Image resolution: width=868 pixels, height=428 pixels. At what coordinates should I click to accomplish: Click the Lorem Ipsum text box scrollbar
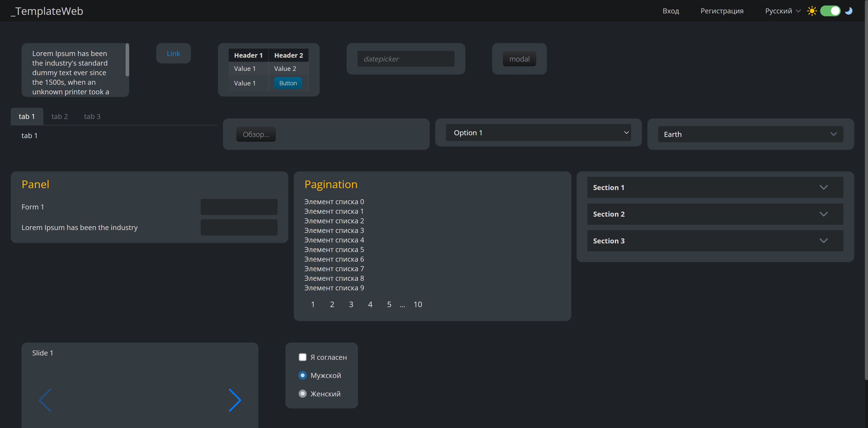127,60
